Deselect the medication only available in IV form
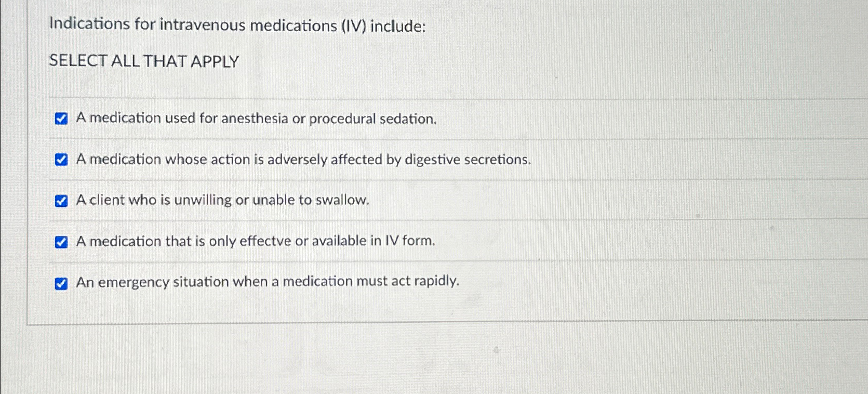This screenshot has height=394, width=868. click(x=62, y=241)
